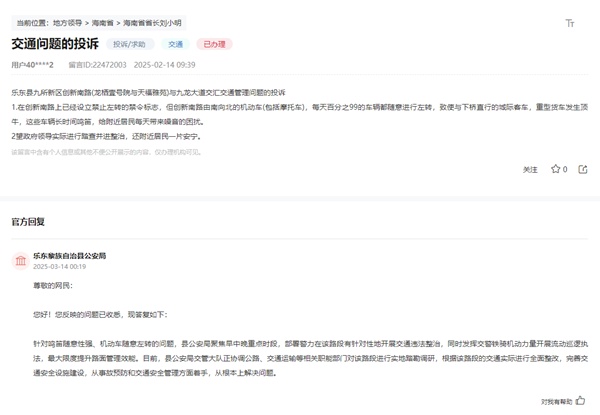Select the 投诉/求助 tag
The height and width of the screenshot is (415, 600).
128,44
